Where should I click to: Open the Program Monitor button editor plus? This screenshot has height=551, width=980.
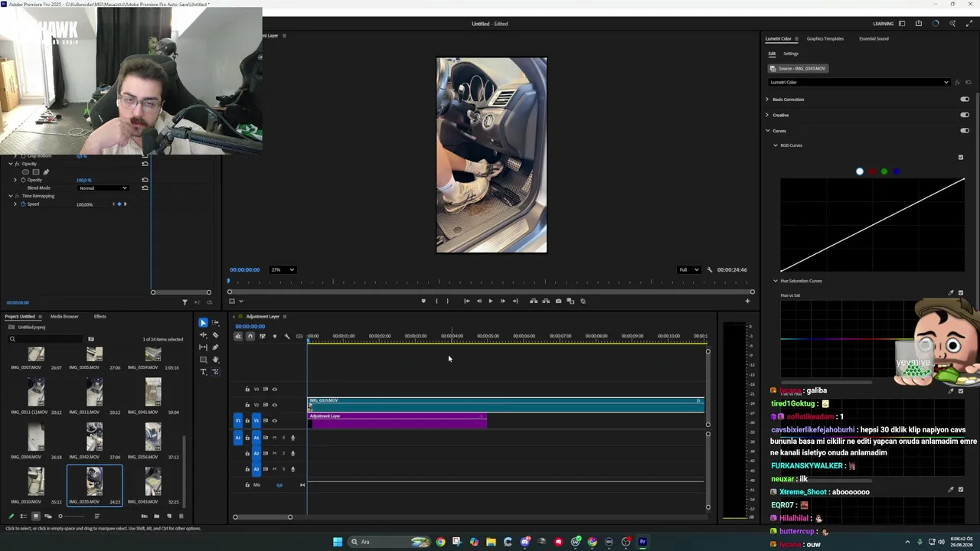pos(748,301)
